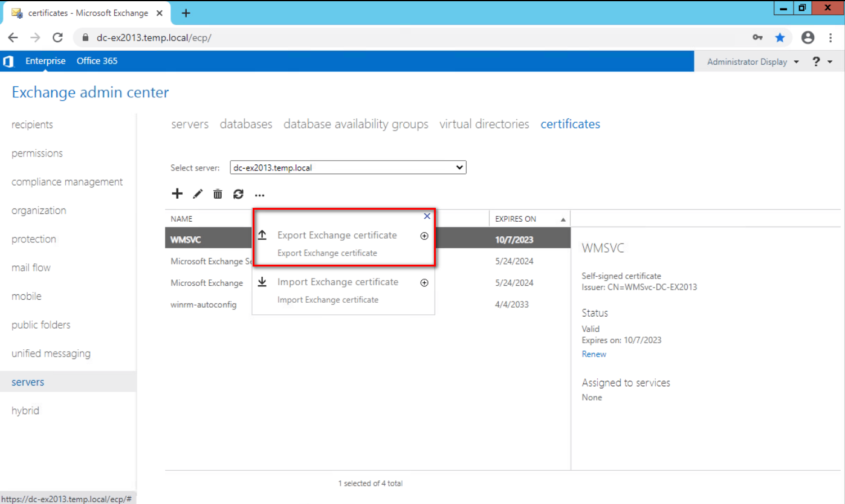Image resolution: width=845 pixels, height=504 pixels.
Task: Expand the Administrator Display user menu
Action: (x=753, y=62)
